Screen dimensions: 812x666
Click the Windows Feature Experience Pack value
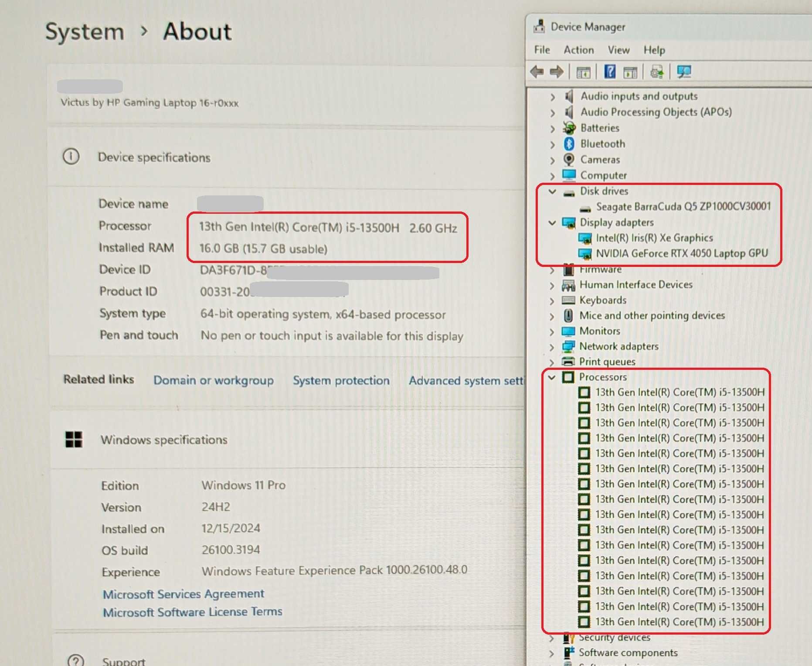(x=334, y=570)
